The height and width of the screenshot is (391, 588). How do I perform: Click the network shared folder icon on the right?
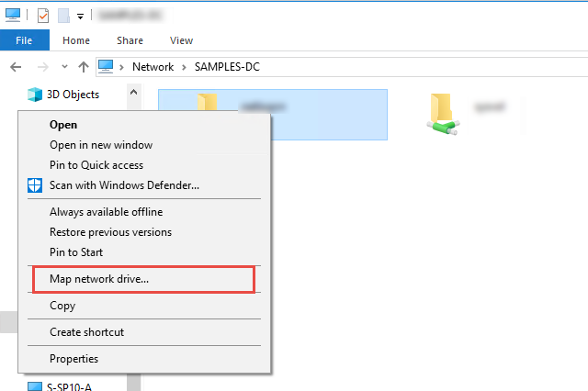[x=443, y=114]
